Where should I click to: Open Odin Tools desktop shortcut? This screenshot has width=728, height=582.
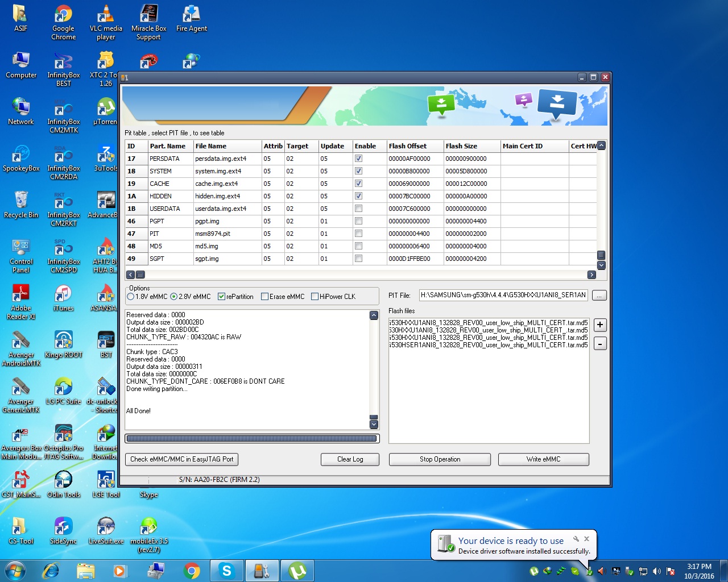tap(63, 485)
